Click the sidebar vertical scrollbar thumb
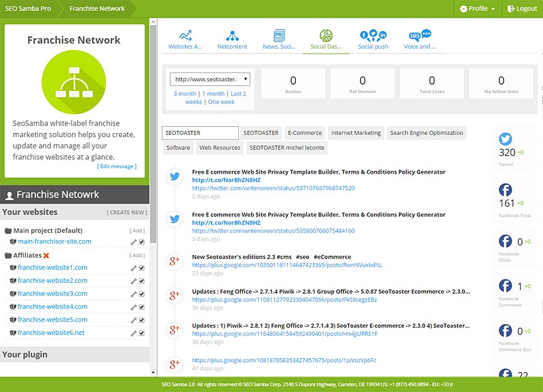 coord(153,133)
